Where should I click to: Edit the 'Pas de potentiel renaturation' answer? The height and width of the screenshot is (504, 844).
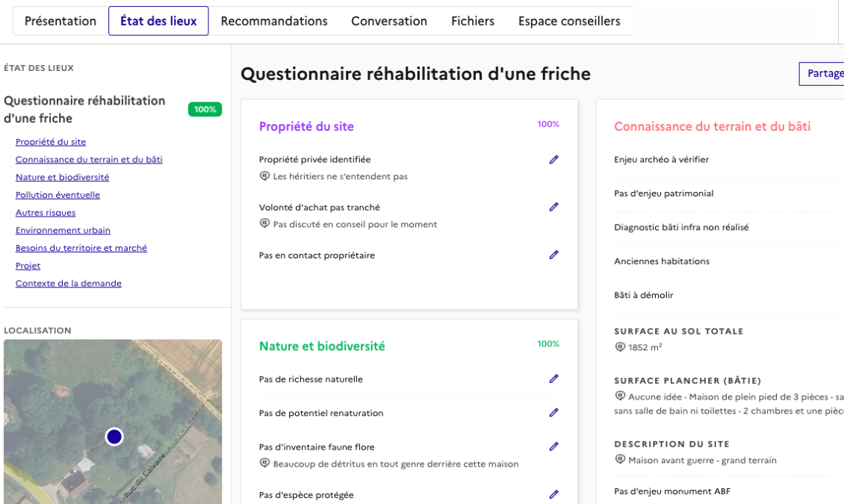(553, 413)
